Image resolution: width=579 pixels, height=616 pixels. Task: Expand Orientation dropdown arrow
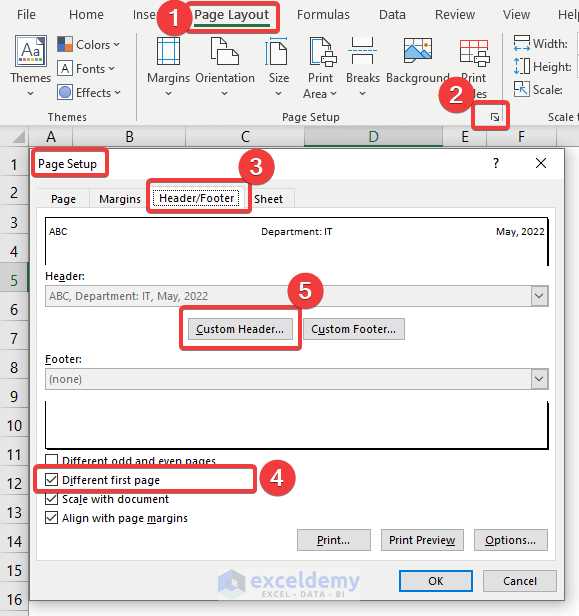[x=224, y=94]
